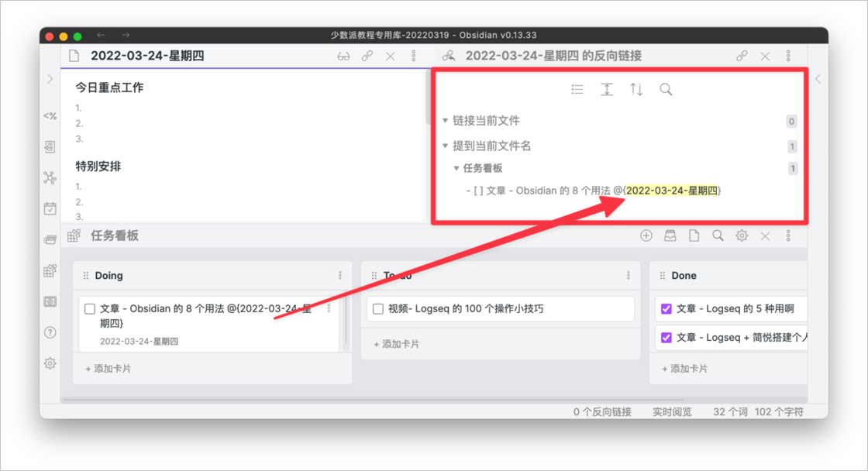Open Obsidian settings gear in left ribbon
The image size is (868, 471).
pos(50,363)
